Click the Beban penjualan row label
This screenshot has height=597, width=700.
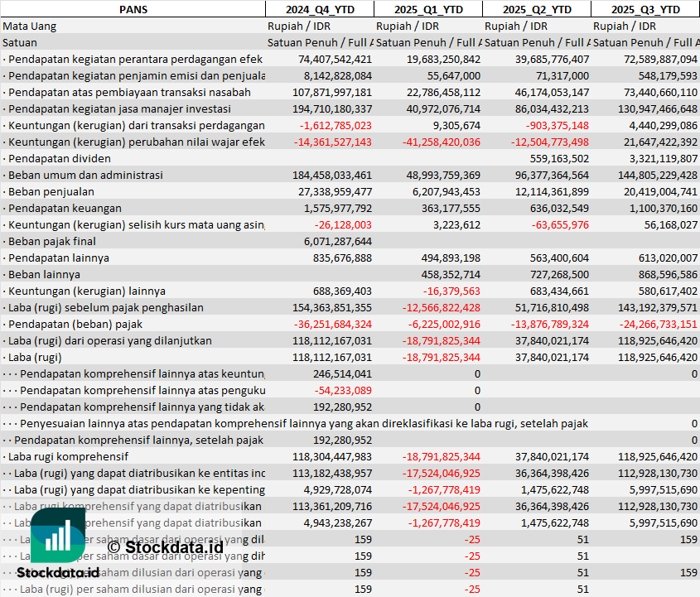pyautogui.click(x=49, y=191)
